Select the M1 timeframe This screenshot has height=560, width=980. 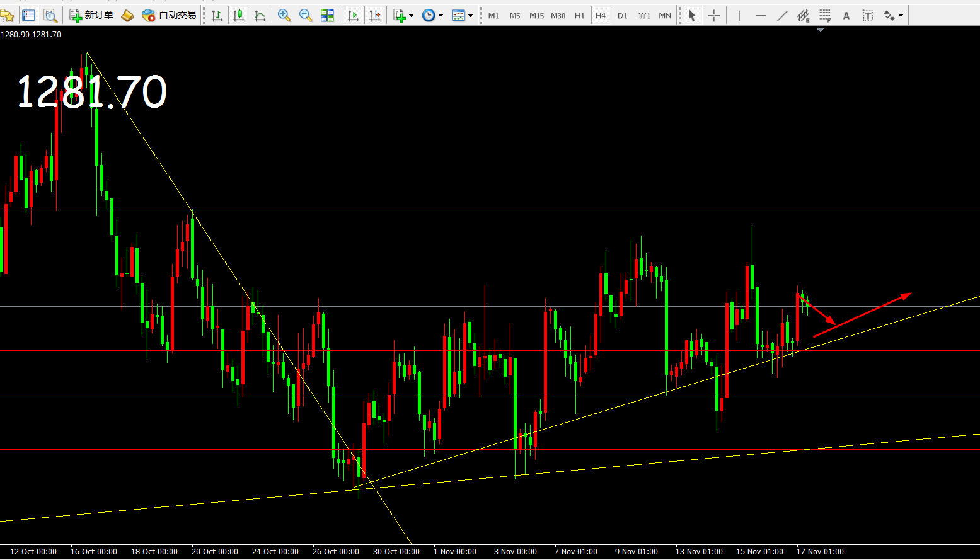tap(493, 16)
